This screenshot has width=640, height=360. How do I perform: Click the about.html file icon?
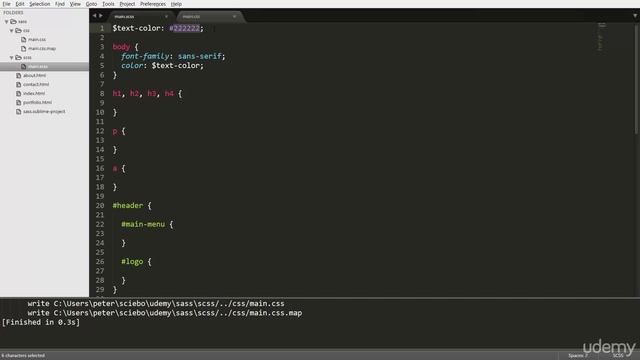18,76
